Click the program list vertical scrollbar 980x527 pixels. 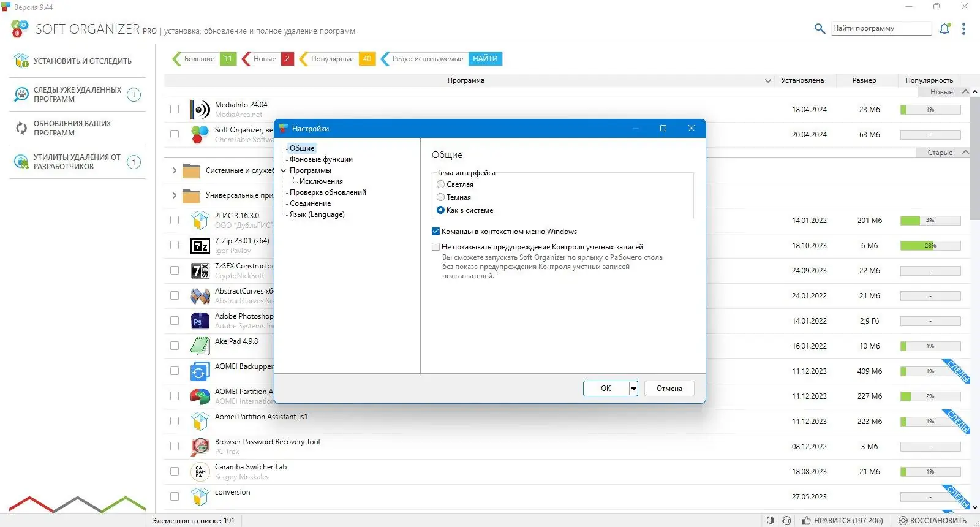975,158
